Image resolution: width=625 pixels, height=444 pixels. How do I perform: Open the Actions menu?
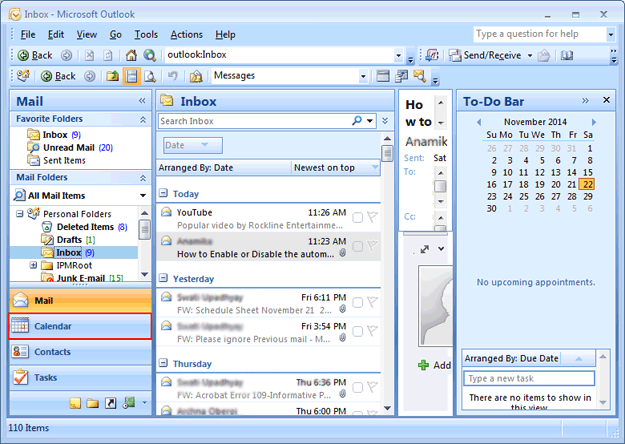(187, 35)
